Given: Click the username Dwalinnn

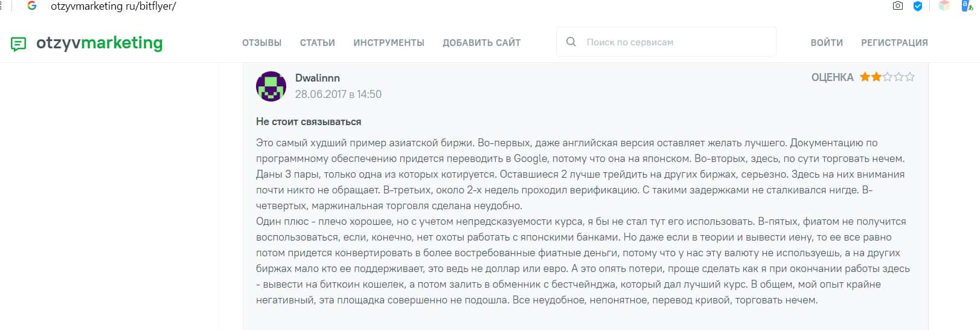Looking at the screenshot, I should pyautogui.click(x=317, y=78).
